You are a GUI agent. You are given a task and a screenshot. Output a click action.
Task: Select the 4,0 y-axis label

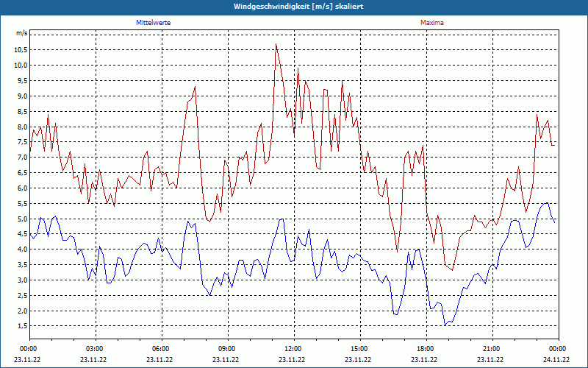click(x=22, y=250)
